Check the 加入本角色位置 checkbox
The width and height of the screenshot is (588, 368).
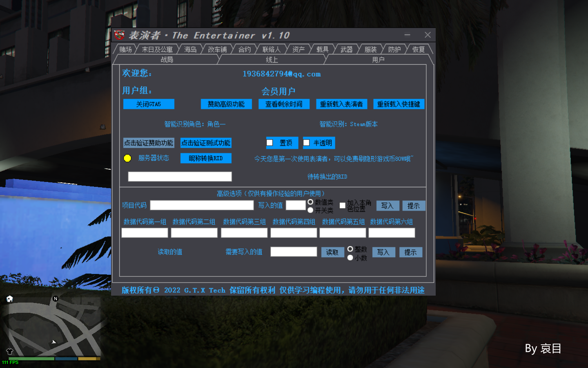pos(343,206)
